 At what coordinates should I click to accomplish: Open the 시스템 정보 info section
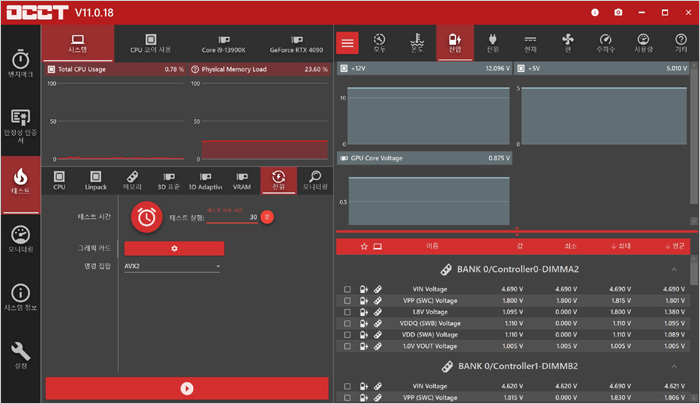pyautogui.click(x=21, y=297)
